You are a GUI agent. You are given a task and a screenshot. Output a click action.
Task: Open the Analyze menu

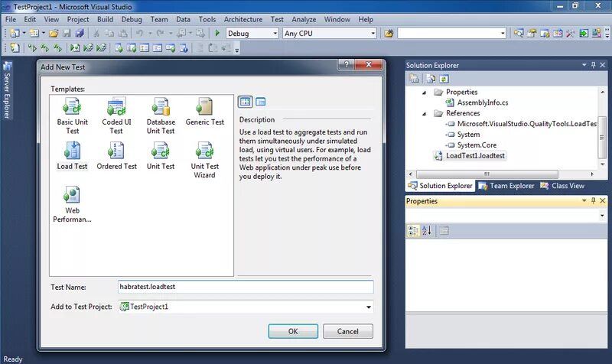pos(304,19)
